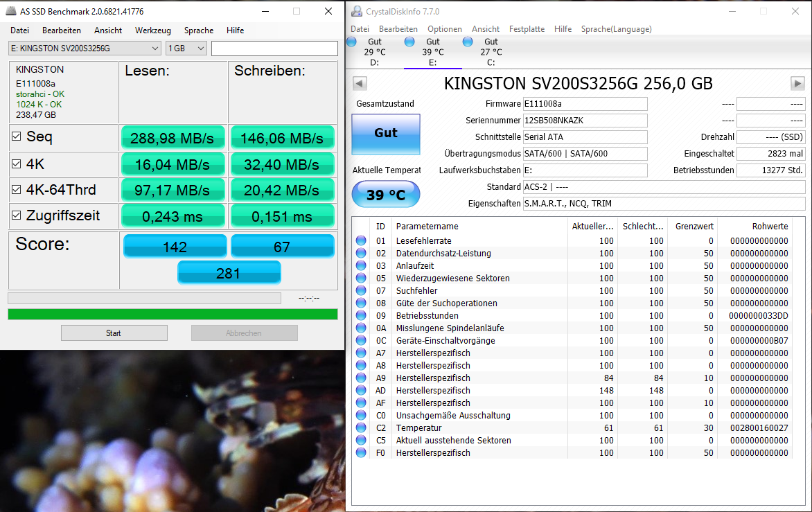Image resolution: width=812 pixels, height=512 pixels.
Task: Select the E: drive status orb
Action: (409, 42)
